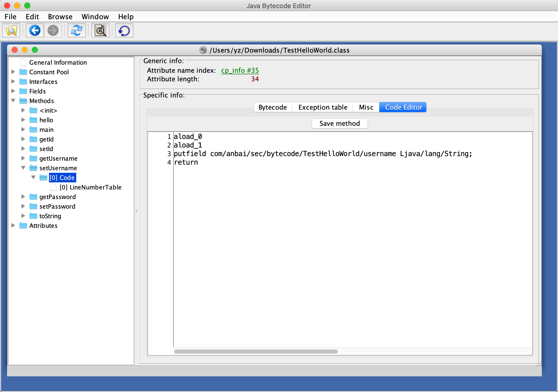This screenshot has width=558, height=392.
Task: Switch to the Bytecode tab
Action: [273, 107]
